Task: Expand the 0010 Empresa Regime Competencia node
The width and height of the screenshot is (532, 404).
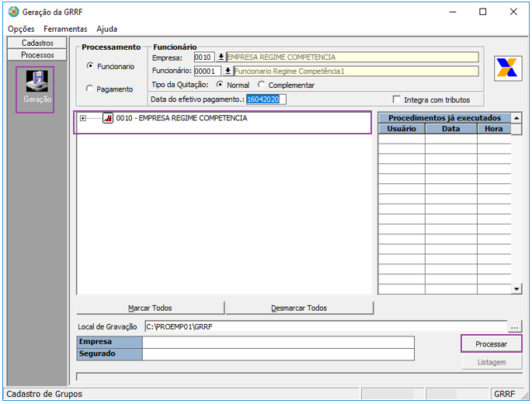Action: tap(82, 118)
